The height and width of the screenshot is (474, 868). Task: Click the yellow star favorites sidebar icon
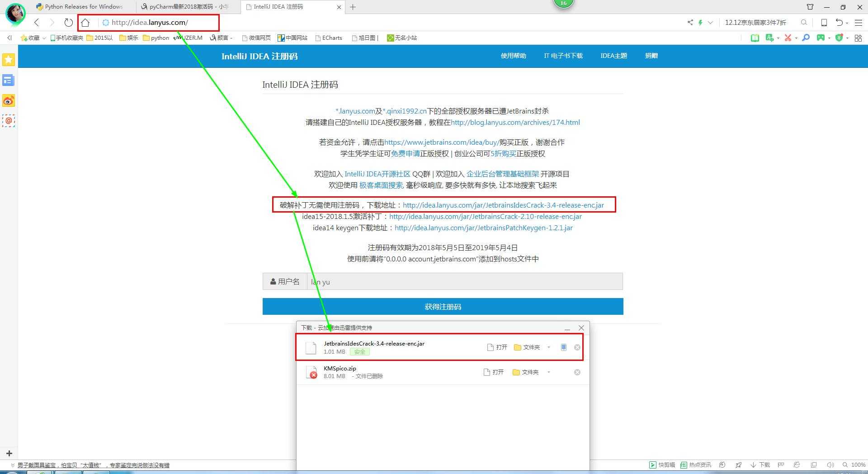click(x=9, y=60)
